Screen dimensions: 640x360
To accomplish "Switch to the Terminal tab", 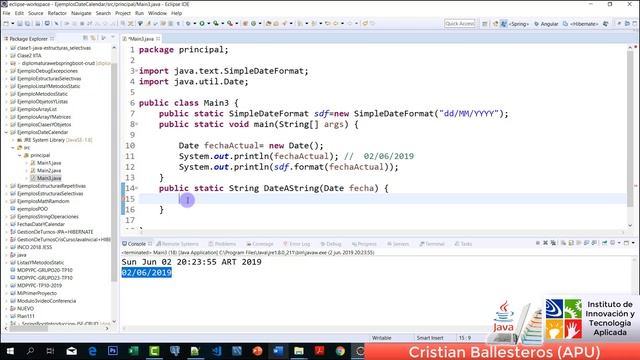I will [x=432, y=244].
